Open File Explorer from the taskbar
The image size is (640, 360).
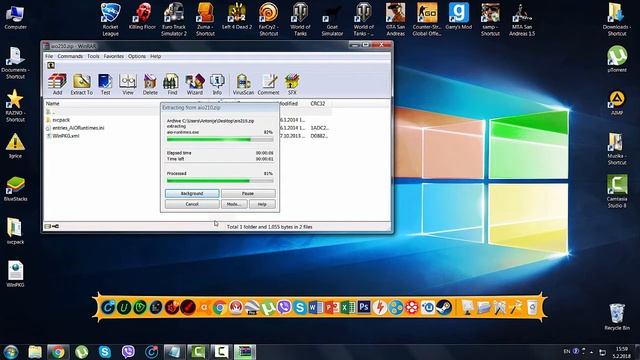35,352
